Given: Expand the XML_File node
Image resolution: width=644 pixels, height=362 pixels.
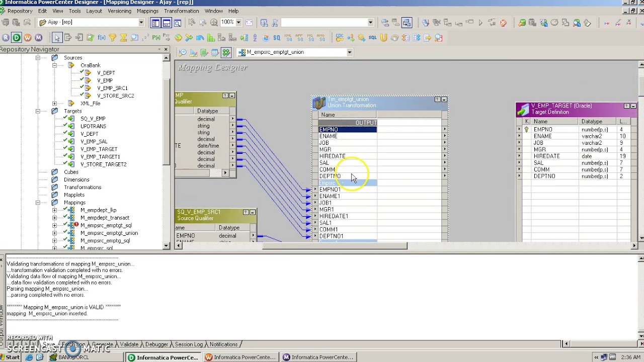Looking at the screenshot, I should 54,104.
